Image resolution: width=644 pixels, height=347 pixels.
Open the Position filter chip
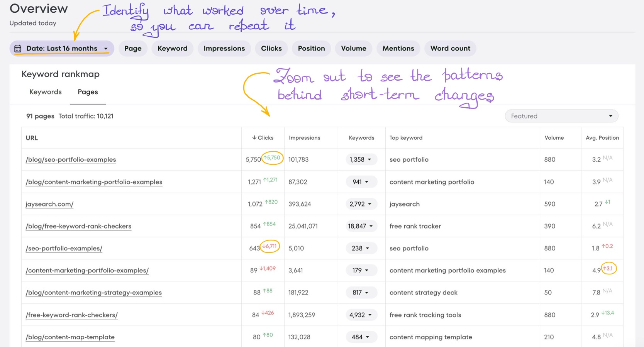click(x=312, y=49)
